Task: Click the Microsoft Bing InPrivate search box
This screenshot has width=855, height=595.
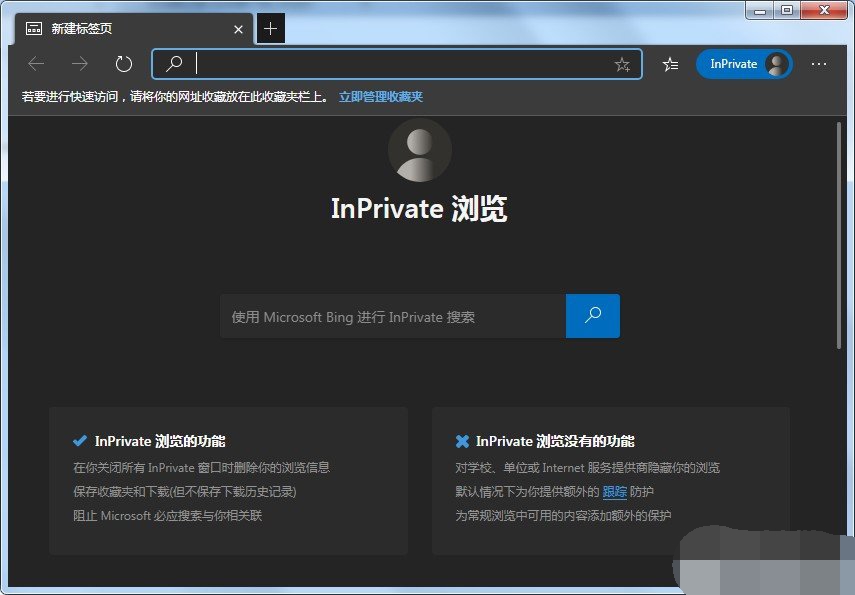Action: pyautogui.click(x=392, y=317)
